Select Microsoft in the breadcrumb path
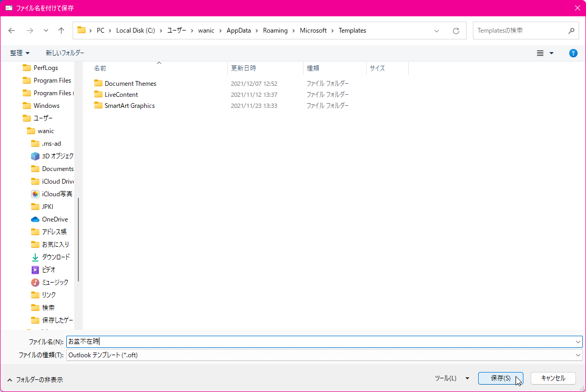The width and height of the screenshot is (586, 392). click(313, 31)
